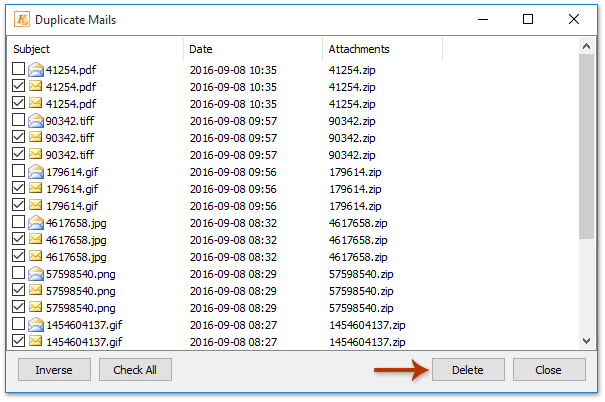Screen dimensions: 605x402
Task: Click the scrollbar up arrow
Action: [x=587, y=48]
